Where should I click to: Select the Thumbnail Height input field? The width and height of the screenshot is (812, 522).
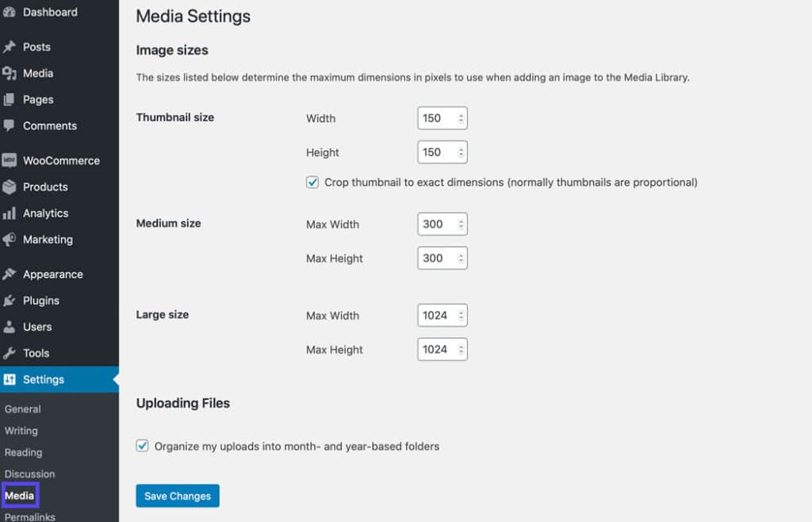pos(436,152)
